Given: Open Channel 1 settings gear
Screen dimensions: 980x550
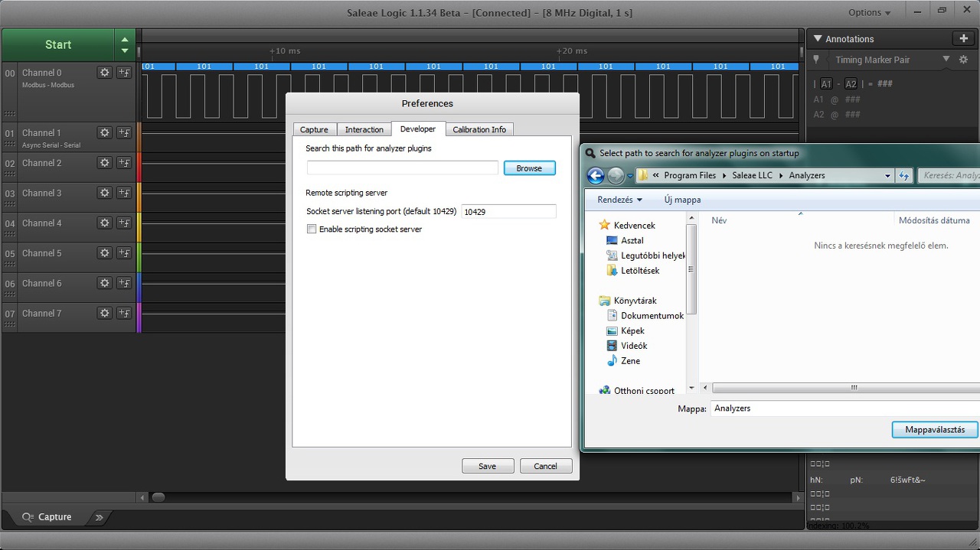Looking at the screenshot, I should (105, 133).
